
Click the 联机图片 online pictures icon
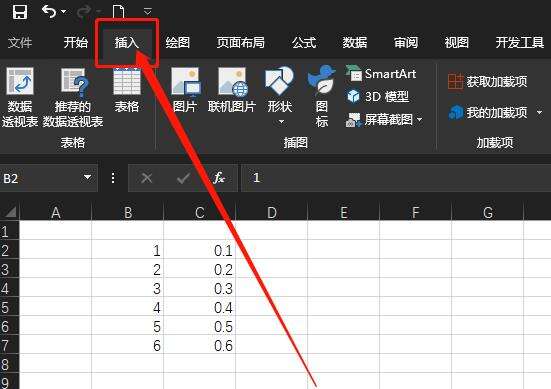[x=232, y=90]
